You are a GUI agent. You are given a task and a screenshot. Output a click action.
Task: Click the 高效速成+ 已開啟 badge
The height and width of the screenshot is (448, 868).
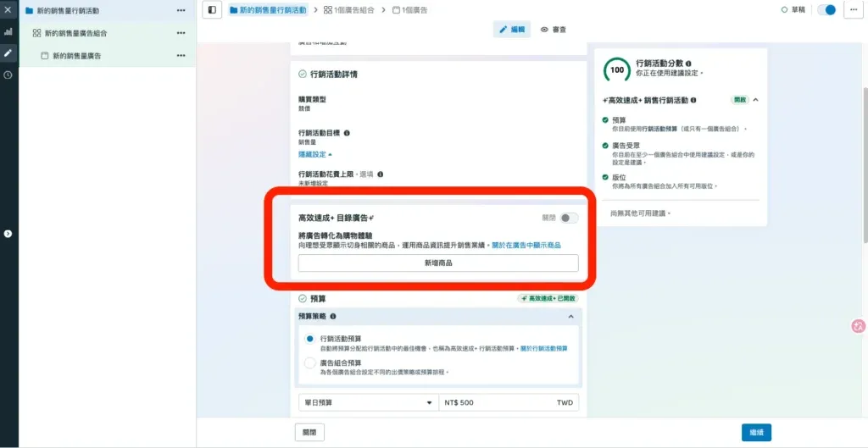[548, 299]
